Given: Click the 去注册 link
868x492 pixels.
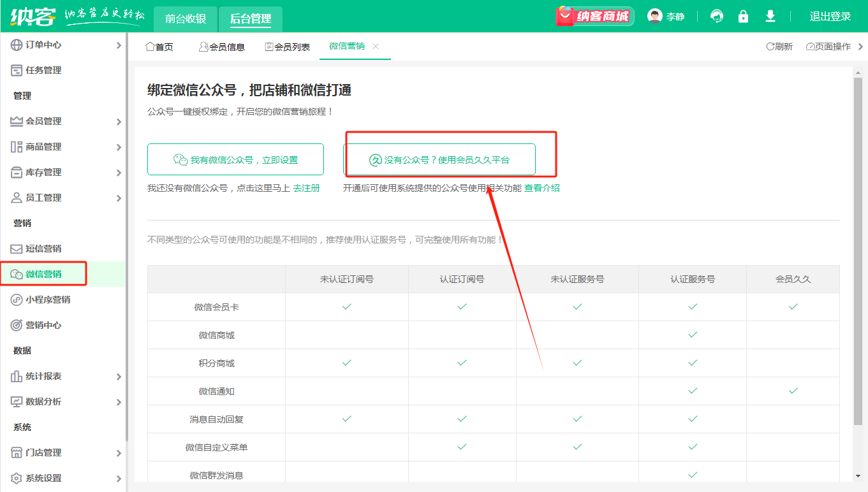Looking at the screenshot, I should (x=307, y=188).
